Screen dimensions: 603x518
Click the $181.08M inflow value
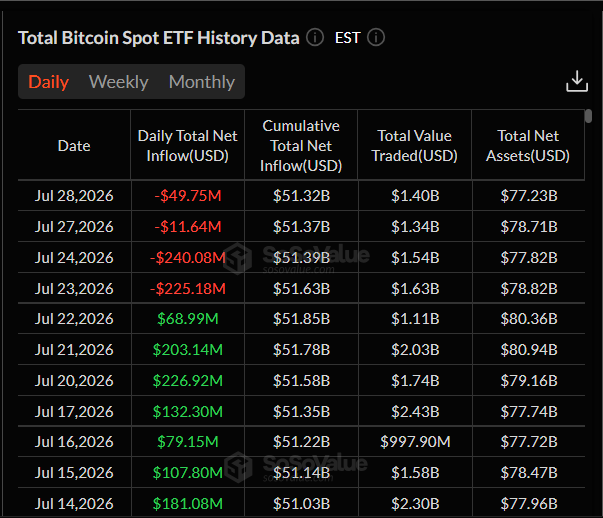point(188,504)
